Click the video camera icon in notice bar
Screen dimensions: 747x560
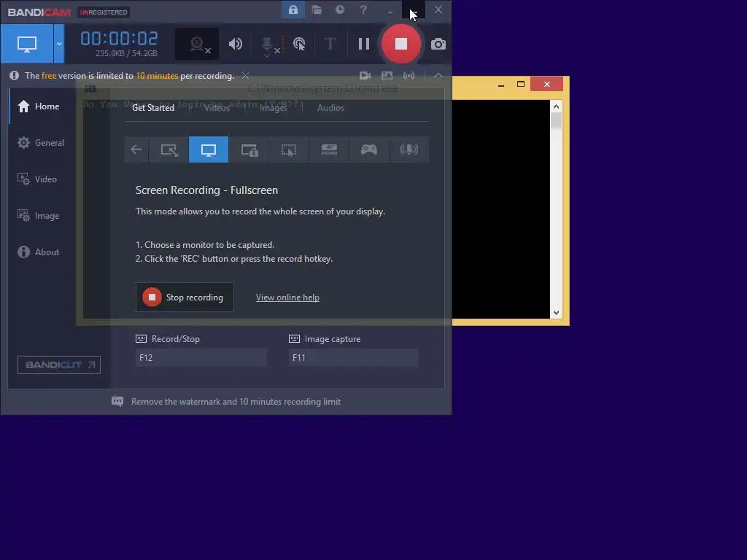tap(365, 76)
